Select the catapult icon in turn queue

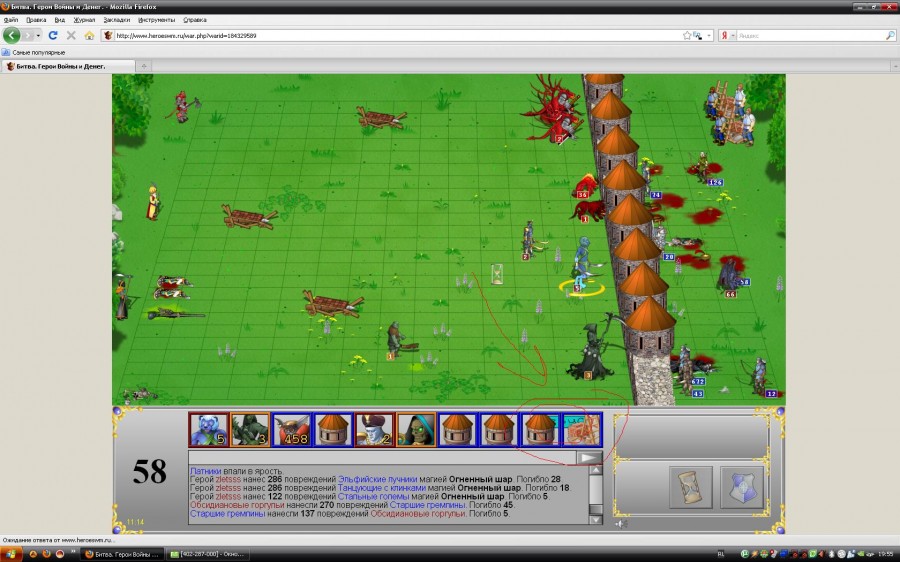tap(581, 430)
